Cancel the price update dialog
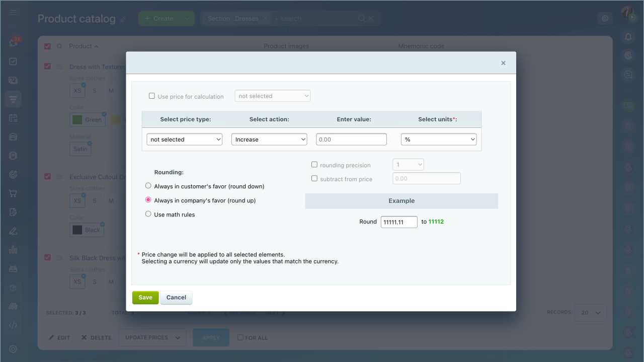This screenshot has width=644, height=362. pos(176,298)
